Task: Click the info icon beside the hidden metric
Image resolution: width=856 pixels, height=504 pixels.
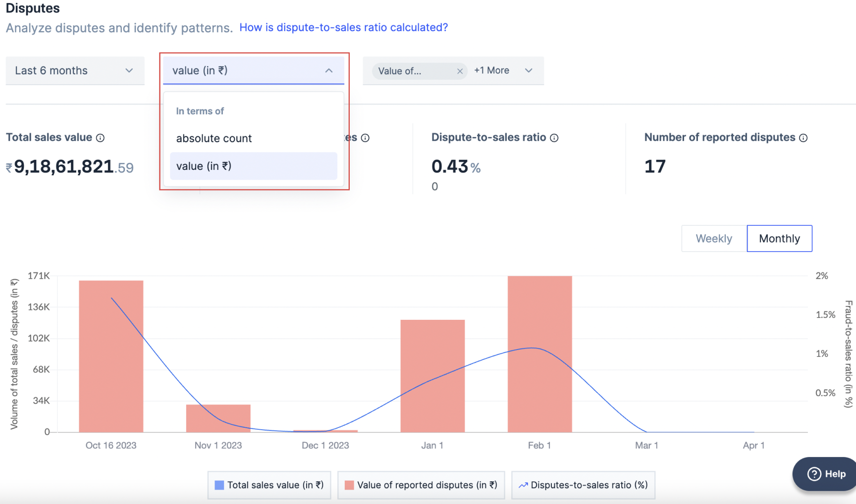Action: [365, 138]
